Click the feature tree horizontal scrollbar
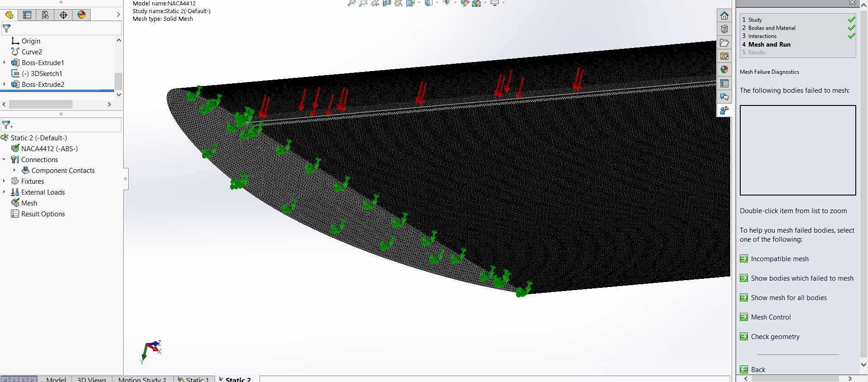Image resolution: width=868 pixels, height=382 pixels. (x=41, y=104)
